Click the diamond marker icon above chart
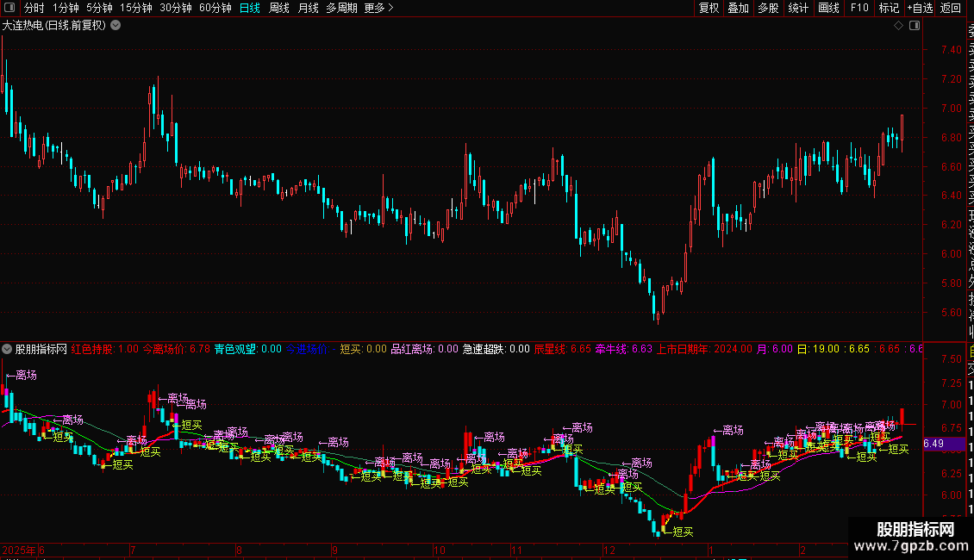This screenshot has width=974, height=560. 898,26
